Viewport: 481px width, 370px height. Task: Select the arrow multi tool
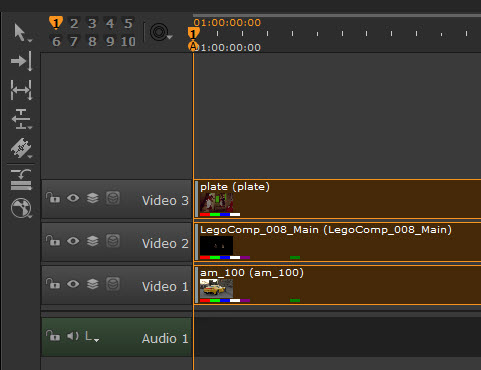[x=20, y=32]
